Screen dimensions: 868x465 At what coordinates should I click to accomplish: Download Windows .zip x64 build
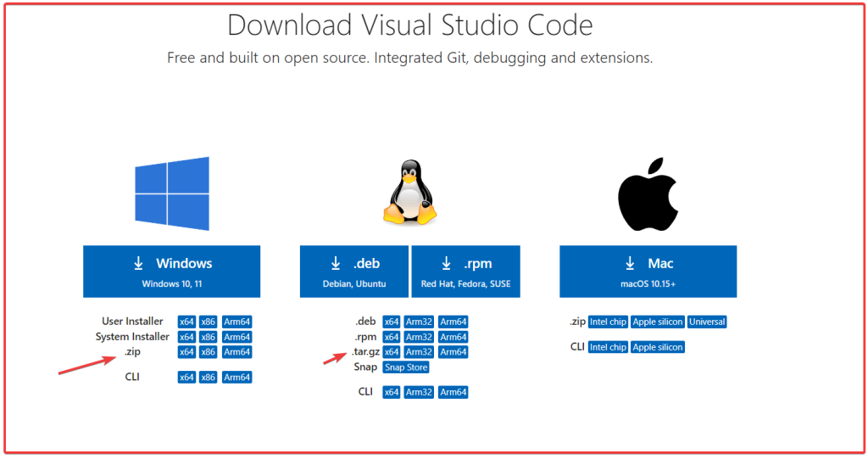click(x=186, y=352)
